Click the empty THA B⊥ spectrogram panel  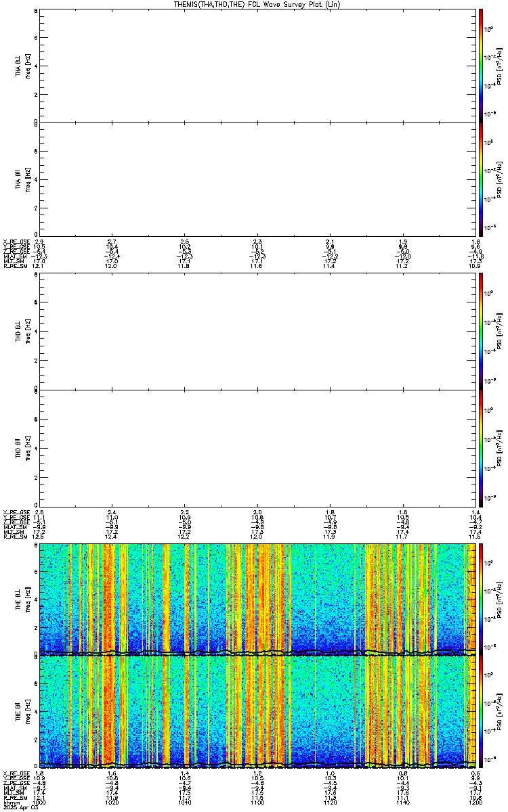(258, 65)
